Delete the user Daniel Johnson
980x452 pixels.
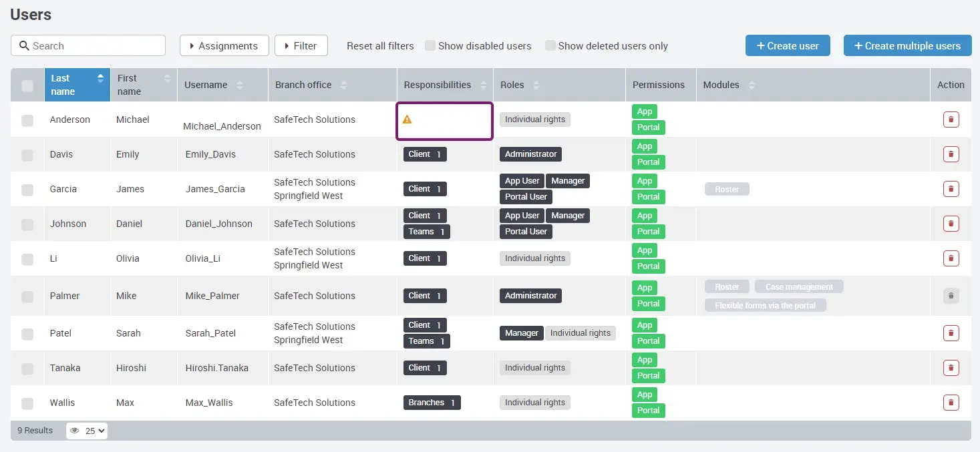[x=951, y=223]
